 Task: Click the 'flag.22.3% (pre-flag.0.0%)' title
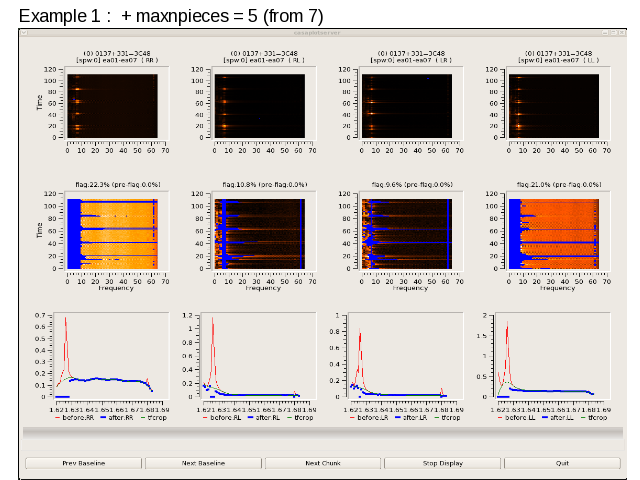118,185
